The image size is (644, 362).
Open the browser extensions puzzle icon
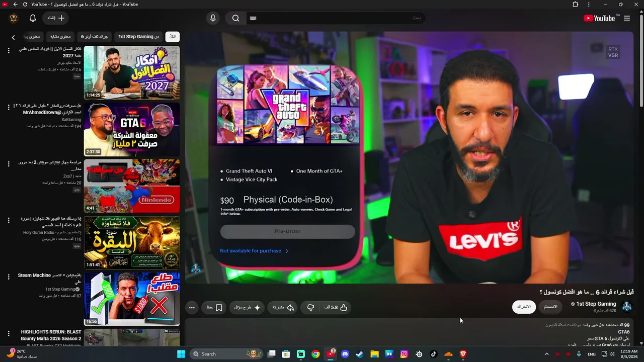click(x=576, y=5)
